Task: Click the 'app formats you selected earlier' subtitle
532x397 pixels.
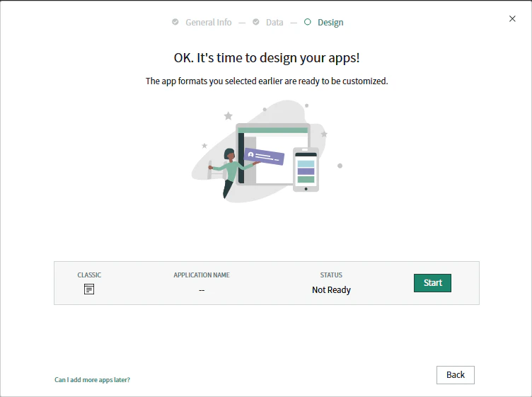Action: 267,81
